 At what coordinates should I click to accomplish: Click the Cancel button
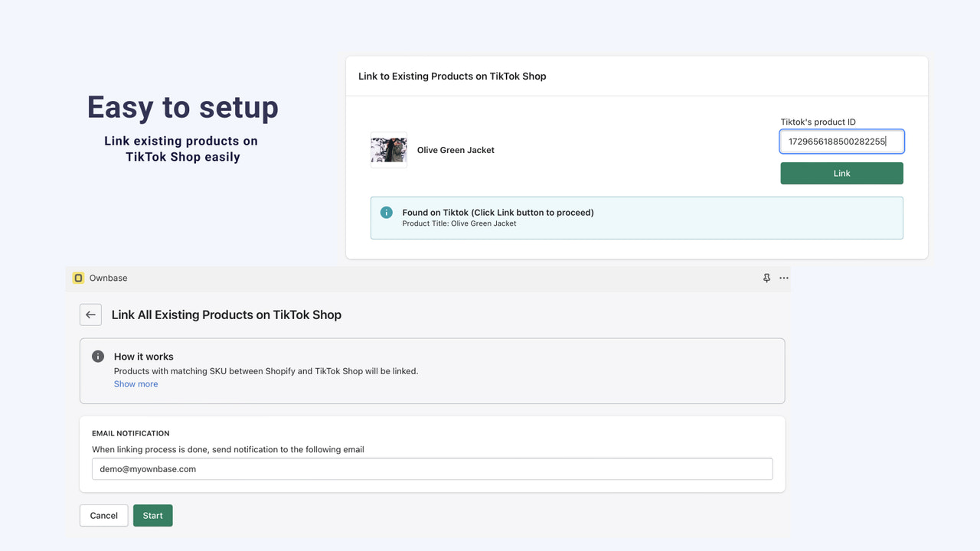coord(103,515)
